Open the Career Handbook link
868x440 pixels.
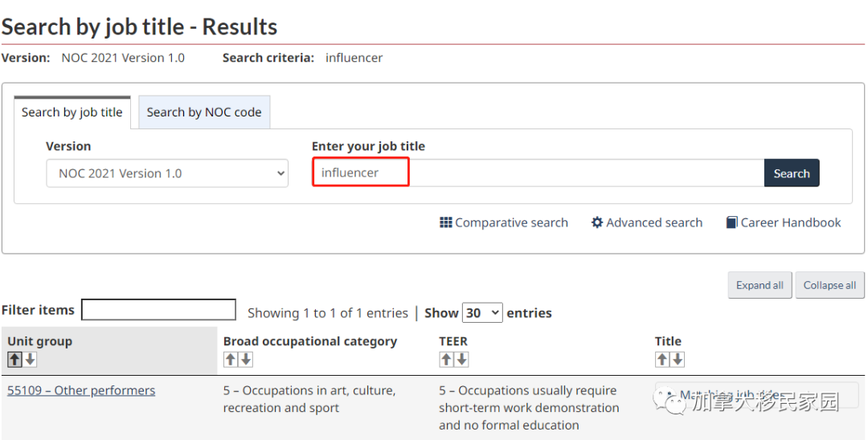click(784, 222)
